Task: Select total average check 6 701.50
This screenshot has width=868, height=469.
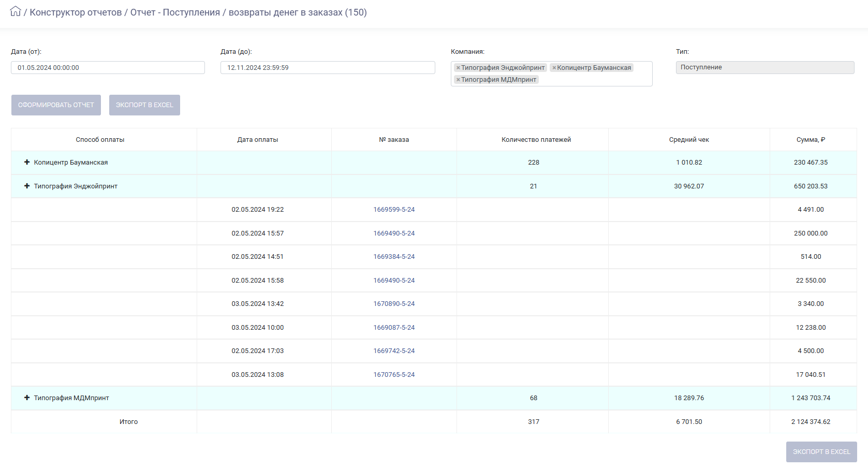Action: click(x=689, y=422)
